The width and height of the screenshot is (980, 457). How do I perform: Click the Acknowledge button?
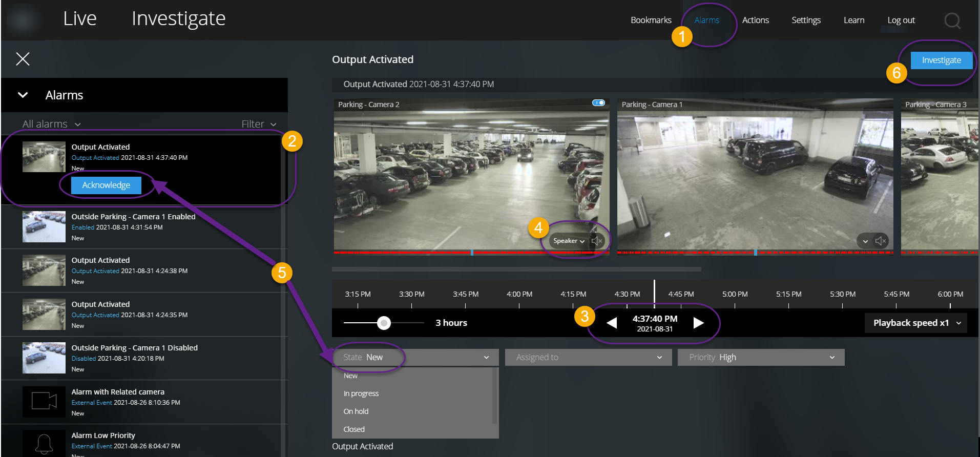click(106, 185)
